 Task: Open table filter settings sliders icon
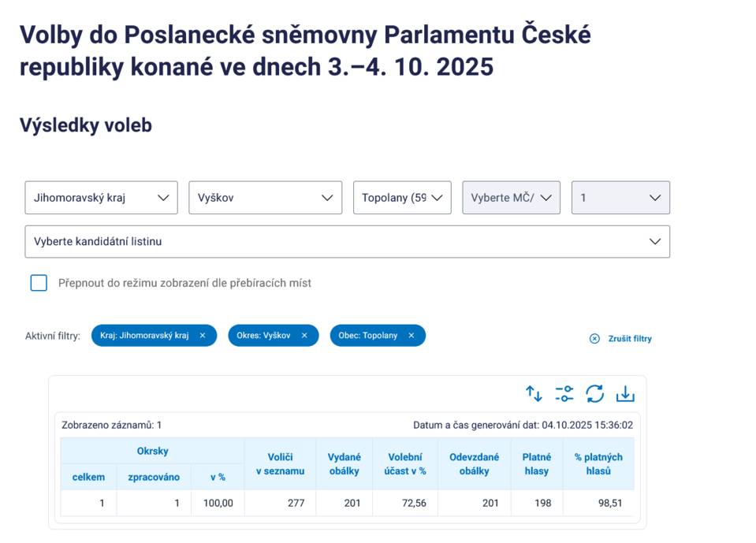click(x=564, y=393)
